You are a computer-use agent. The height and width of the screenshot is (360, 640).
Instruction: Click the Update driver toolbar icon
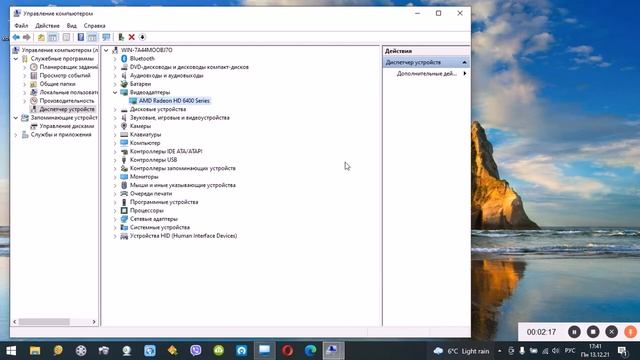(121, 38)
